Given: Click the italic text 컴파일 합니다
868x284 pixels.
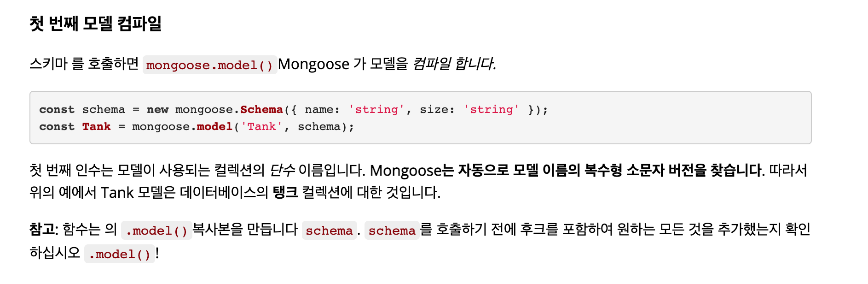Looking at the screenshot, I should [x=454, y=64].
